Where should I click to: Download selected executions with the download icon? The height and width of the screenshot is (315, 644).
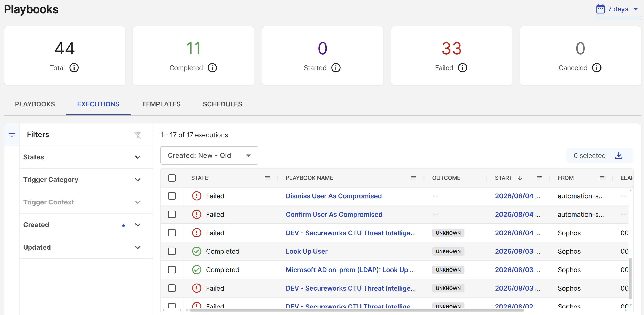click(x=619, y=155)
